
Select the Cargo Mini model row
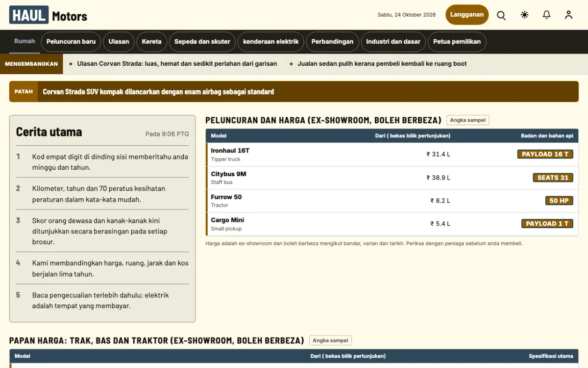[x=392, y=224]
